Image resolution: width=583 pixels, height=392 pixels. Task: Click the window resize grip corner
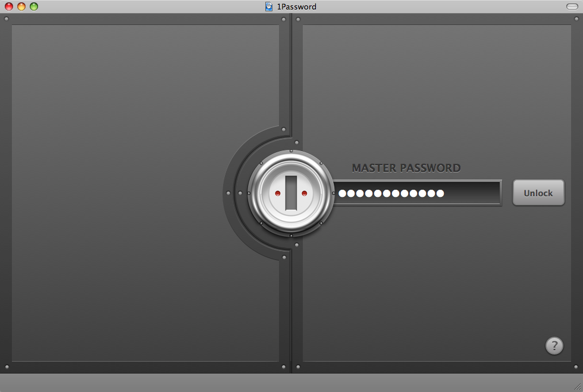578,387
